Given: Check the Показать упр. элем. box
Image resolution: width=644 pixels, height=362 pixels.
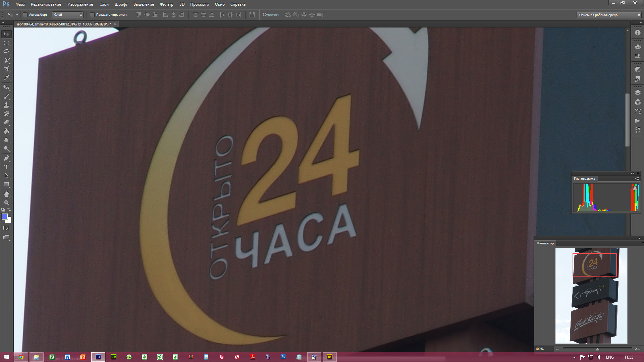Looking at the screenshot, I should [x=92, y=15].
